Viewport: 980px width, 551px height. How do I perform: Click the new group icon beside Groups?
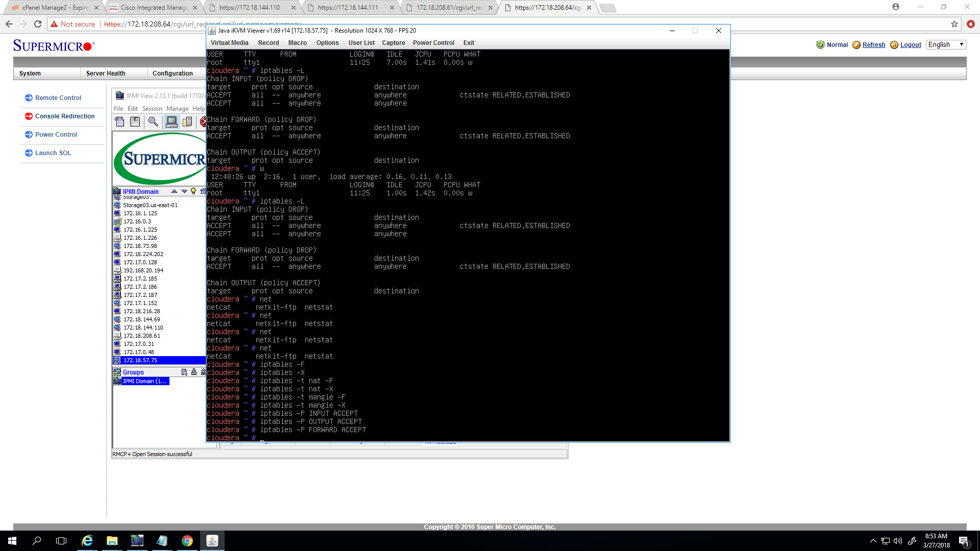184,372
